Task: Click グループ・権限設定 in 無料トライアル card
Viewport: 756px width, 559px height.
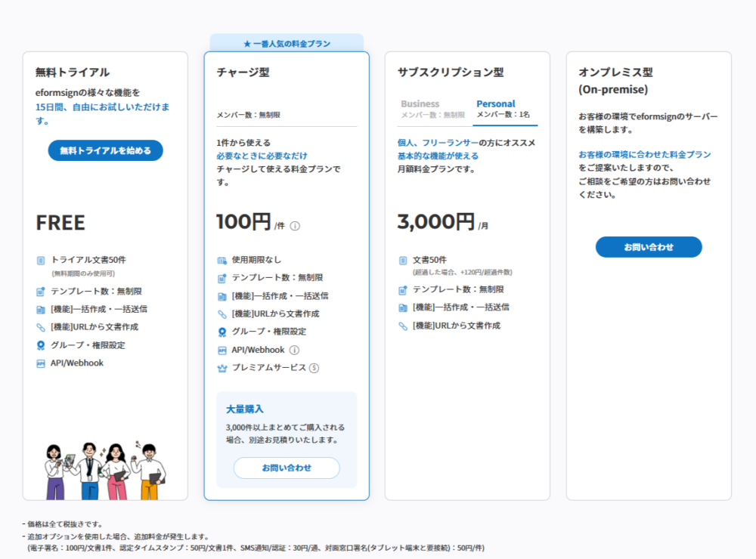Action: [88, 345]
